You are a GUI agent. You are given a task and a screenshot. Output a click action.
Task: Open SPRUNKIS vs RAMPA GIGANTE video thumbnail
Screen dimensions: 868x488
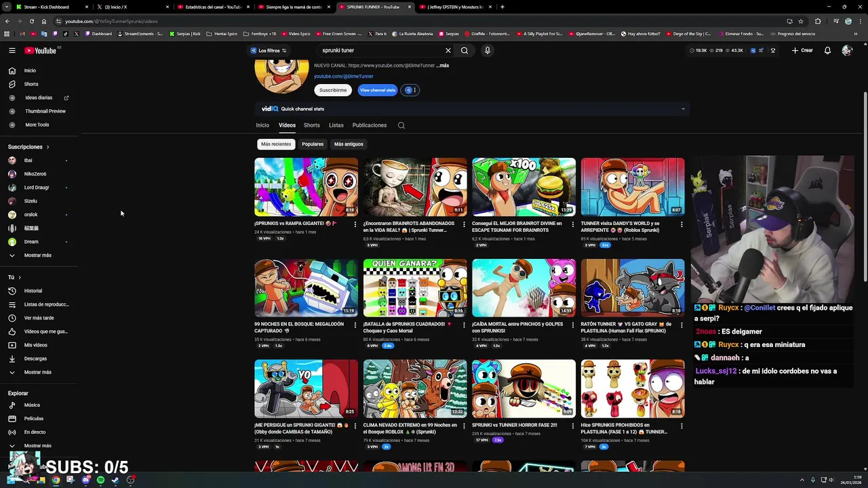coord(306,187)
